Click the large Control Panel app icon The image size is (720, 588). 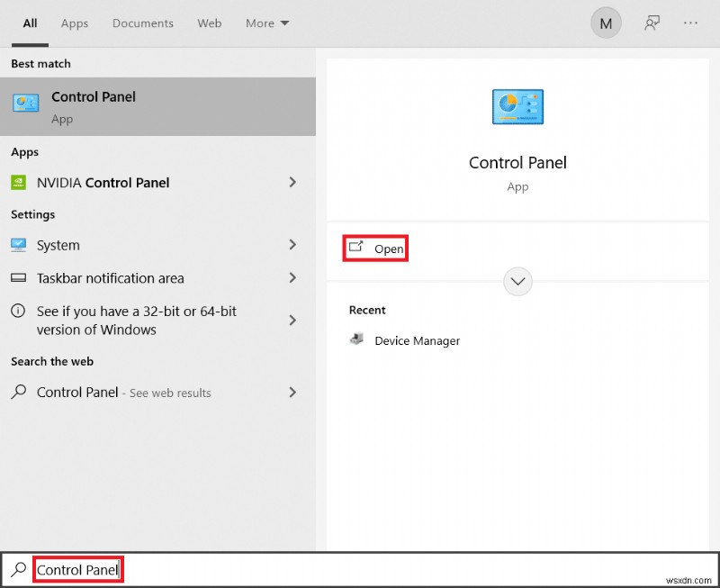(x=517, y=106)
